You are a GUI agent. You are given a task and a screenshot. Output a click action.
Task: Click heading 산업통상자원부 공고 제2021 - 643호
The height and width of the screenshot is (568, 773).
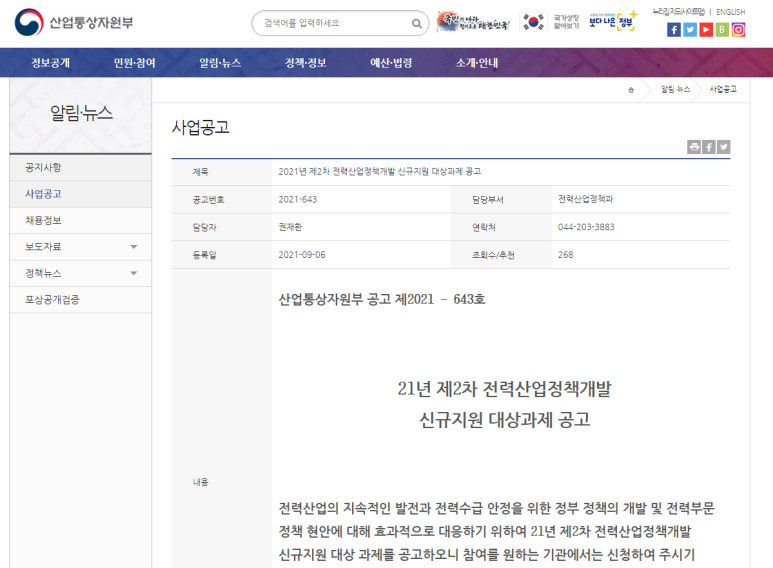[382, 299]
